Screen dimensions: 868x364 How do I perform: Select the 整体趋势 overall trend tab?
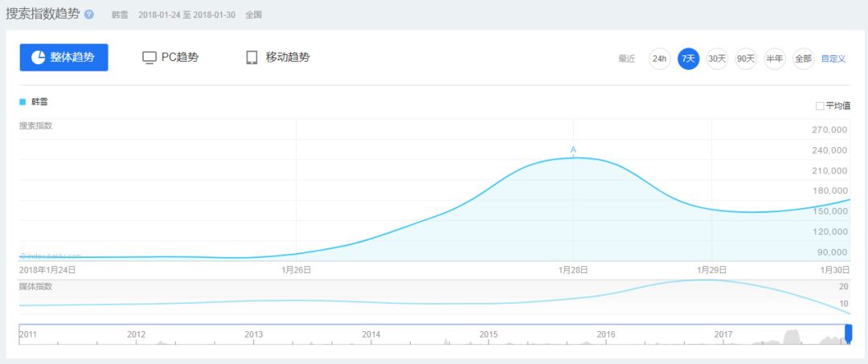click(63, 58)
